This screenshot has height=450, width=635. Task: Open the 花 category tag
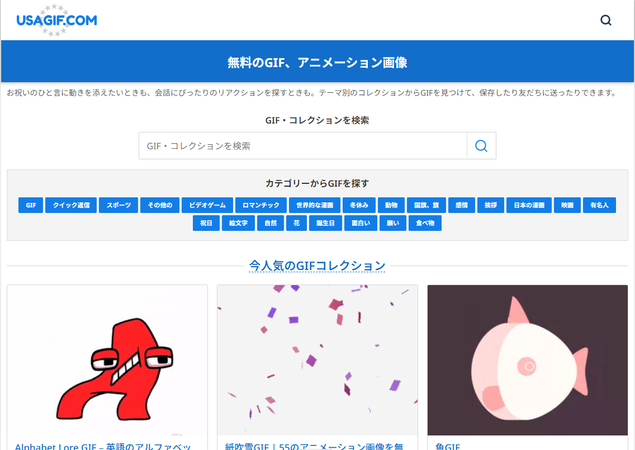(x=296, y=223)
